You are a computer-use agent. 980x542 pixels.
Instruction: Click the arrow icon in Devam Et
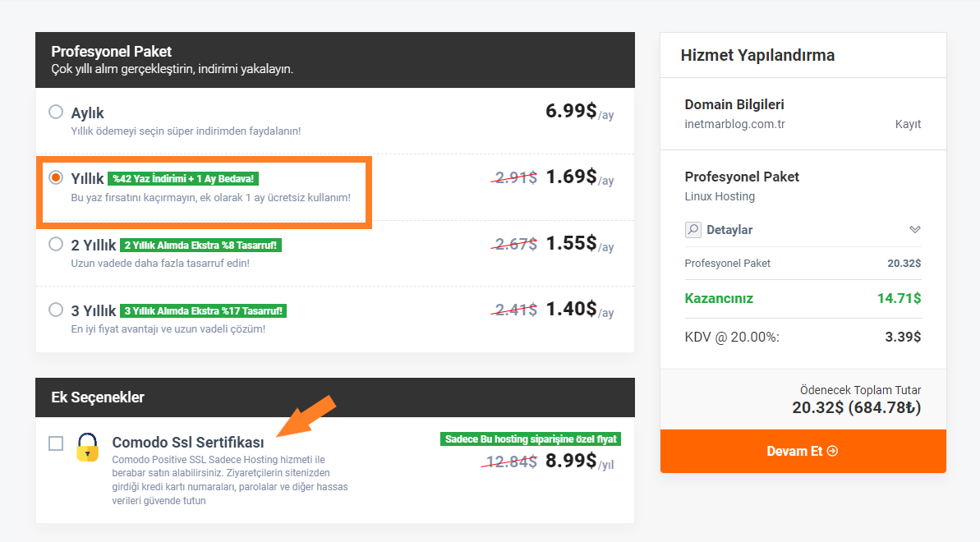[x=832, y=452]
